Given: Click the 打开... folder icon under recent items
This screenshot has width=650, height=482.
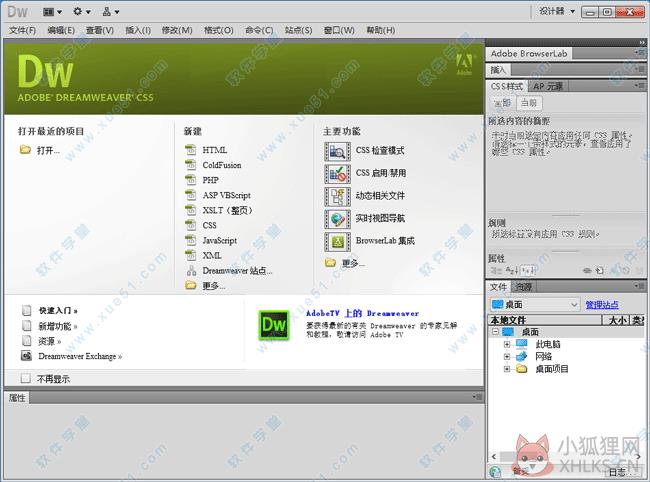Looking at the screenshot, I should [25, 150].
